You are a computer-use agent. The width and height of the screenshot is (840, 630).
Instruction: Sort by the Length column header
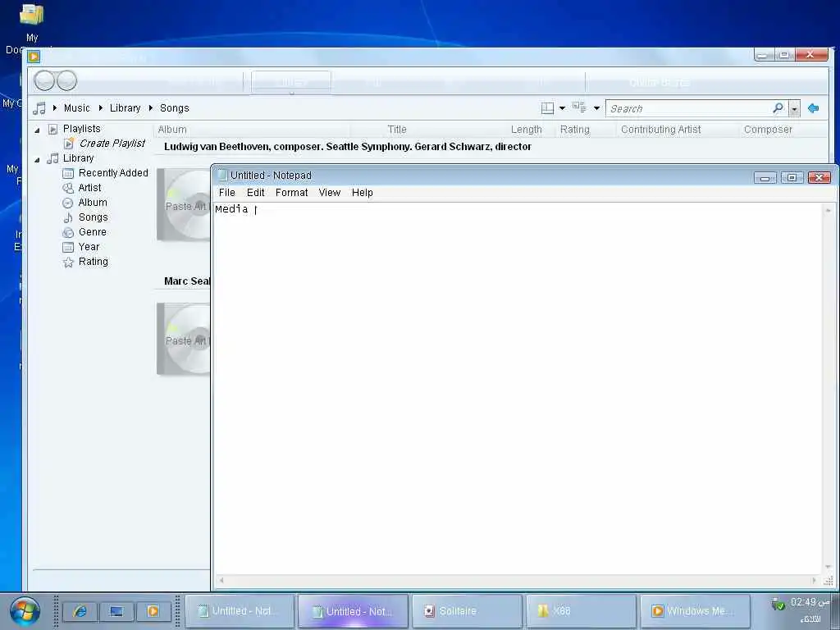coord(526,129)
